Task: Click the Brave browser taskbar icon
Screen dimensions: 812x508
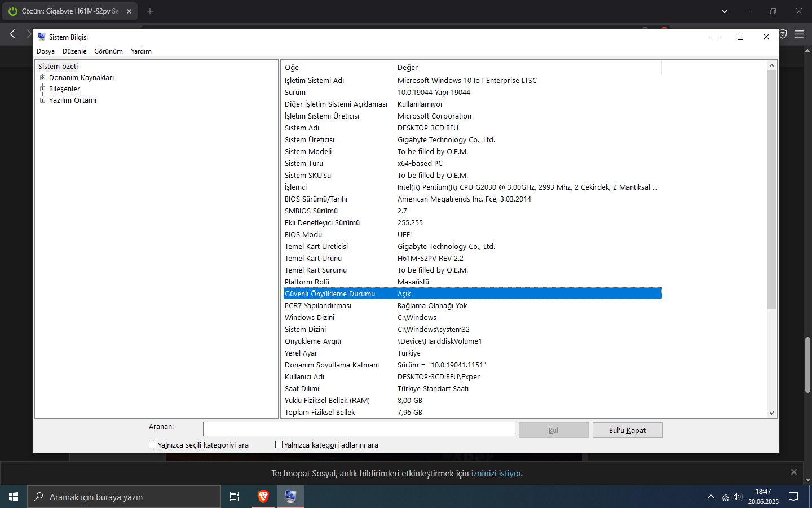Action: tap(263, 497)
